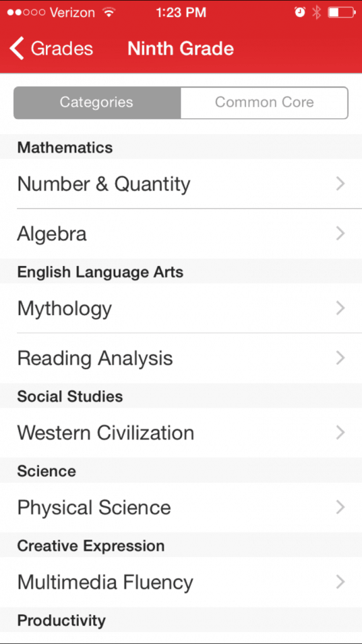Tap the Wi-Fi signal icon

click(108, 13)
